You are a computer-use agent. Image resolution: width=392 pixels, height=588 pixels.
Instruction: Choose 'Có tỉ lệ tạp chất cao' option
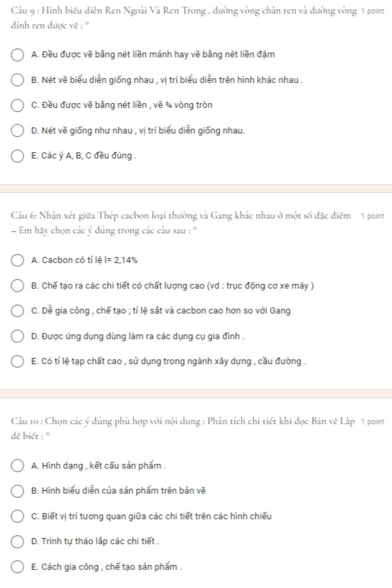point(17,362)
